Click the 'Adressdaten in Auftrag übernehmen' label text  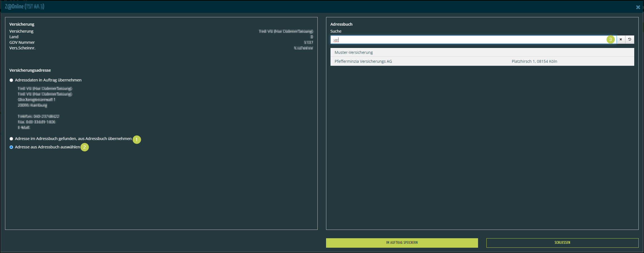tap(48, 80)
